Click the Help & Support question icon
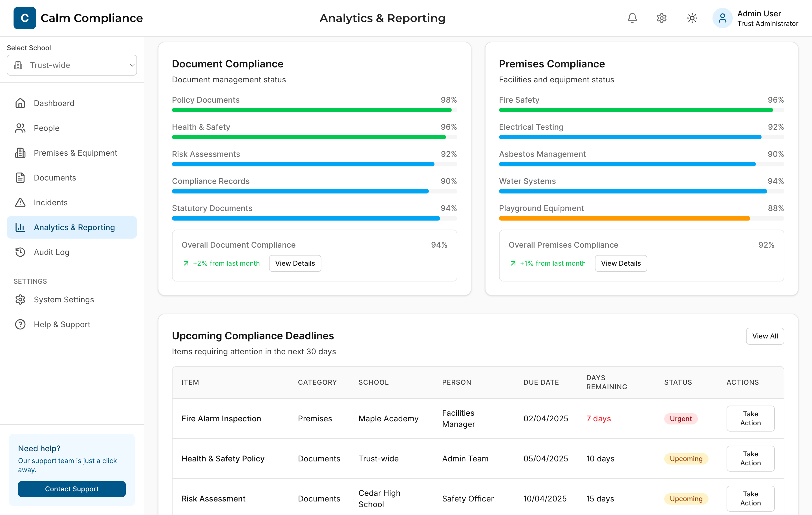This screenshot has height=515, width=812. click(20, 324)
